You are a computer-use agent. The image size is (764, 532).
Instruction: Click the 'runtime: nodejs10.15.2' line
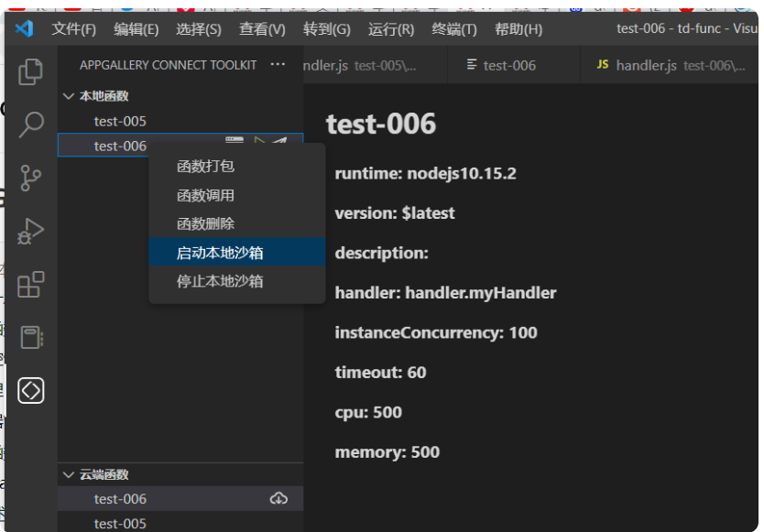425,173
